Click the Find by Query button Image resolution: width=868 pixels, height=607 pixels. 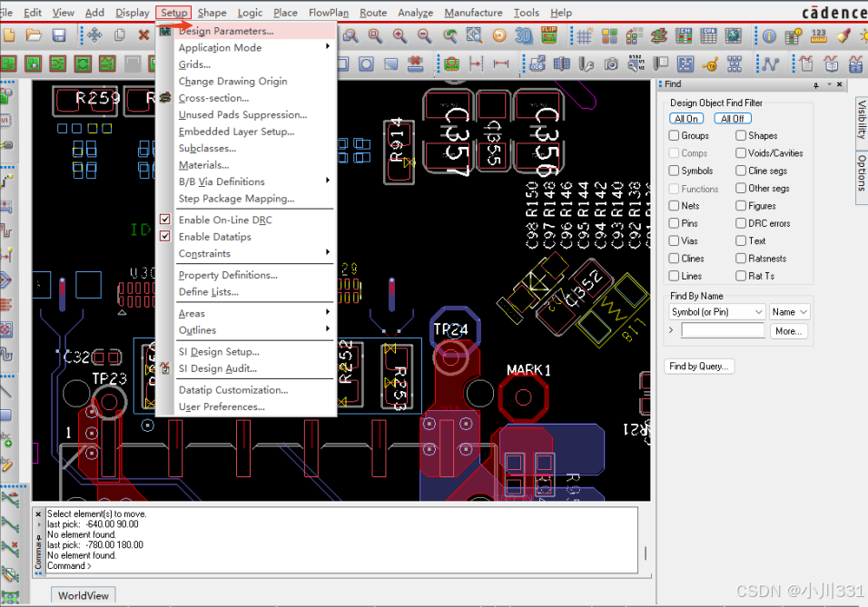[699, 366]
